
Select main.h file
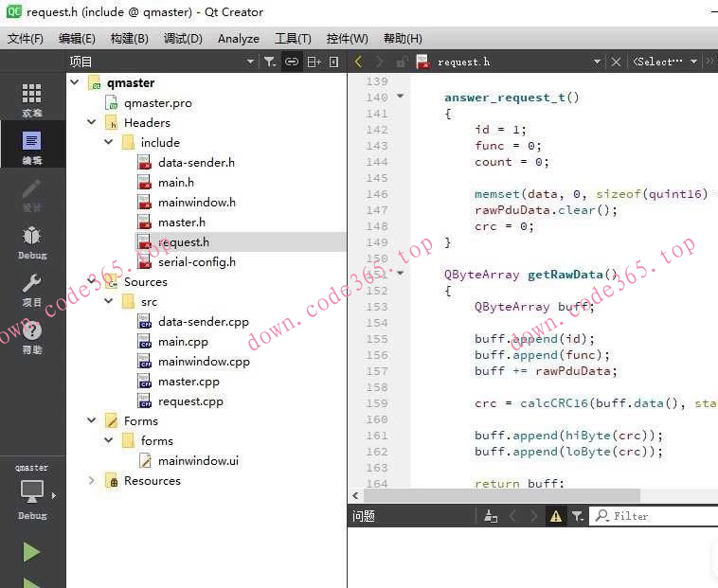(176, 183)
